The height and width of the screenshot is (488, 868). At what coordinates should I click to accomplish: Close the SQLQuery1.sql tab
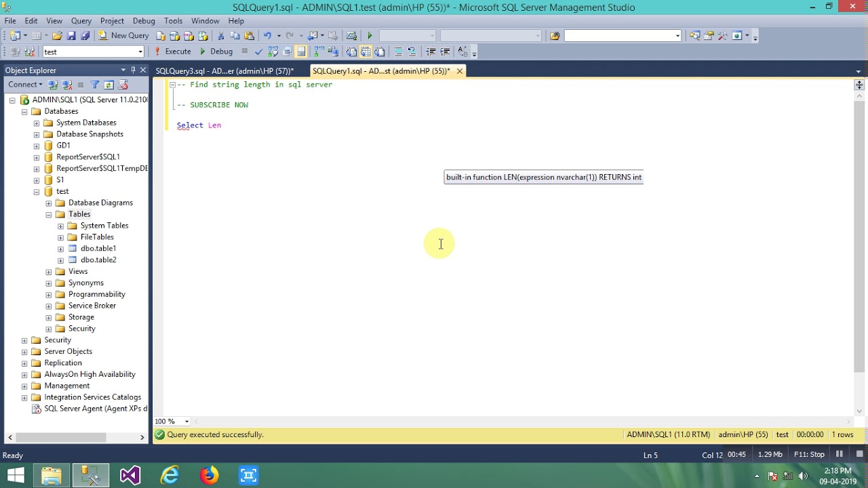point(459,70)
